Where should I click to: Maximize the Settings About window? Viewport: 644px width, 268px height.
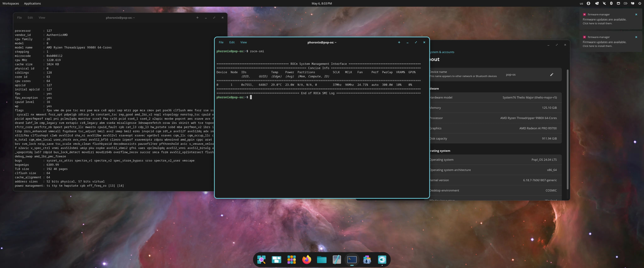[556, 45]
